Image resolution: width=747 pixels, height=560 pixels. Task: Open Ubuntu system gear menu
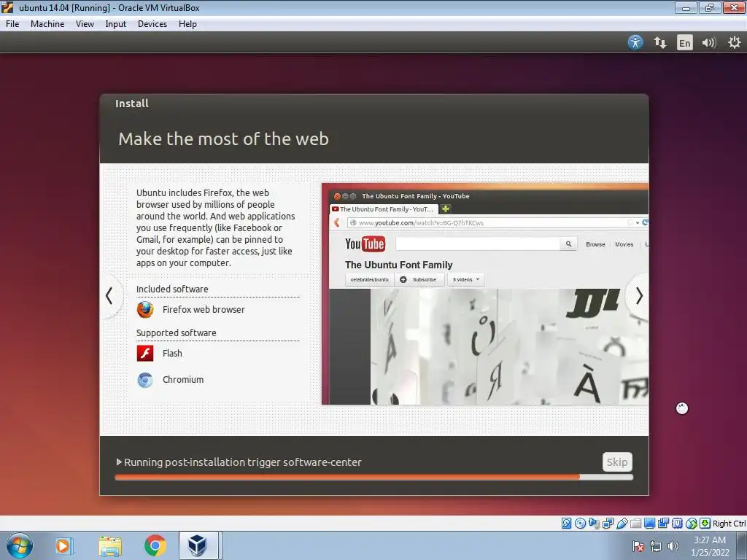734,42
